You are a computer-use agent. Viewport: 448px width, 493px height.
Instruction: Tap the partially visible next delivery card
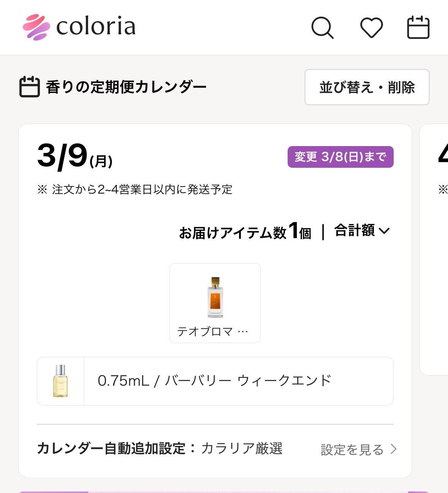435,249
